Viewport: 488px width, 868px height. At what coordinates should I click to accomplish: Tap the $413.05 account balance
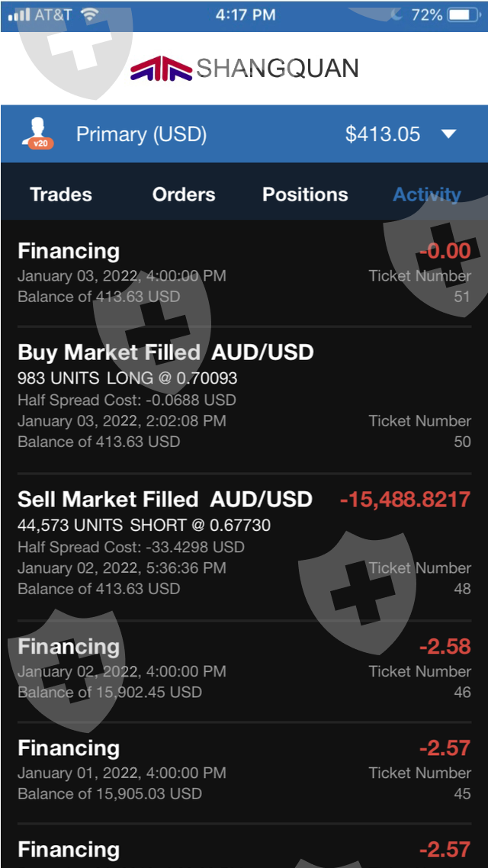click(383, 134)
